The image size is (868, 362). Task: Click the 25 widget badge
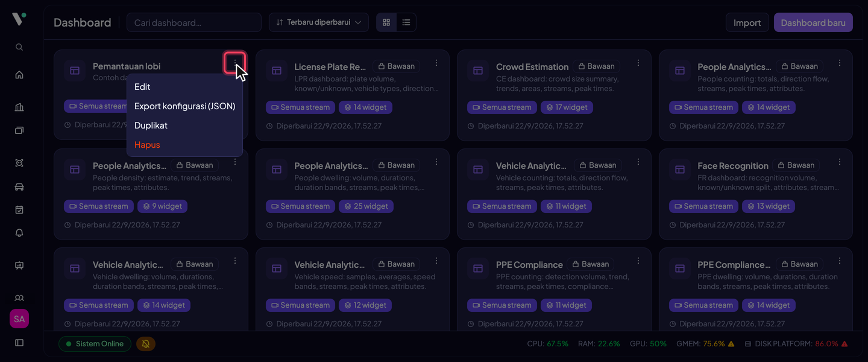pos(366,206)
